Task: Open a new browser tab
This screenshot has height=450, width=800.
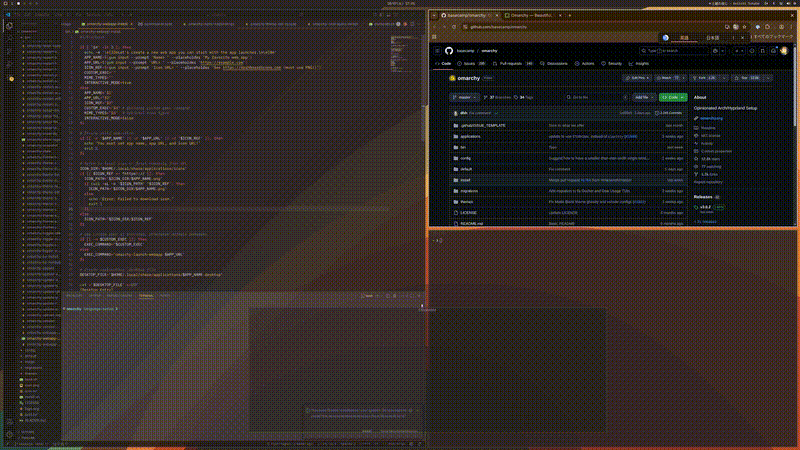Action: coord(569,15)
